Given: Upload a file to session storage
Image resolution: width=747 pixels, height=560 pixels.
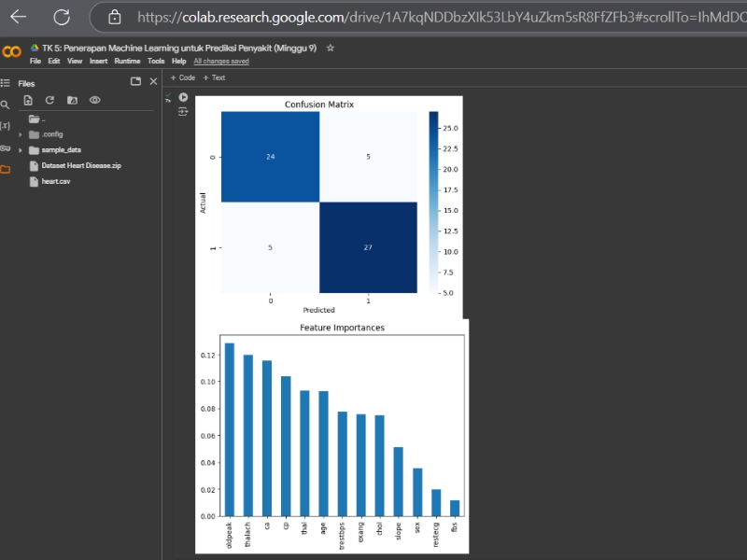Looking at the screenshot, I should 28,100.
